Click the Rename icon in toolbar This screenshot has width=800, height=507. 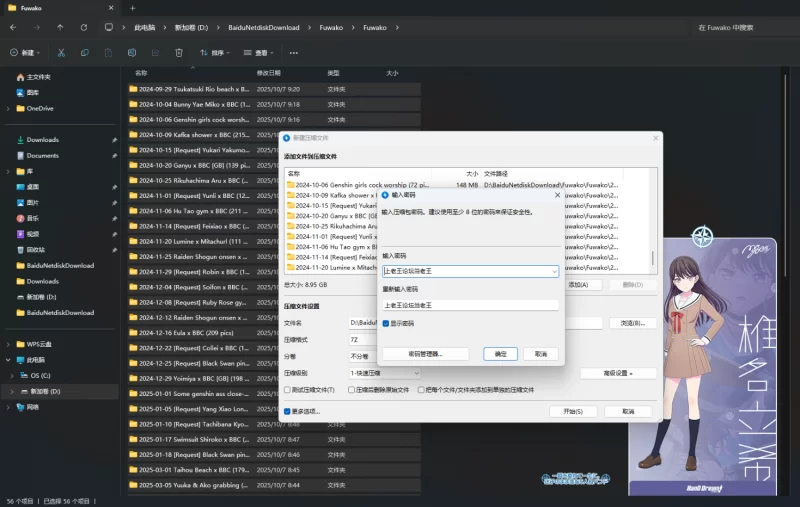click(x=131, y=52)
